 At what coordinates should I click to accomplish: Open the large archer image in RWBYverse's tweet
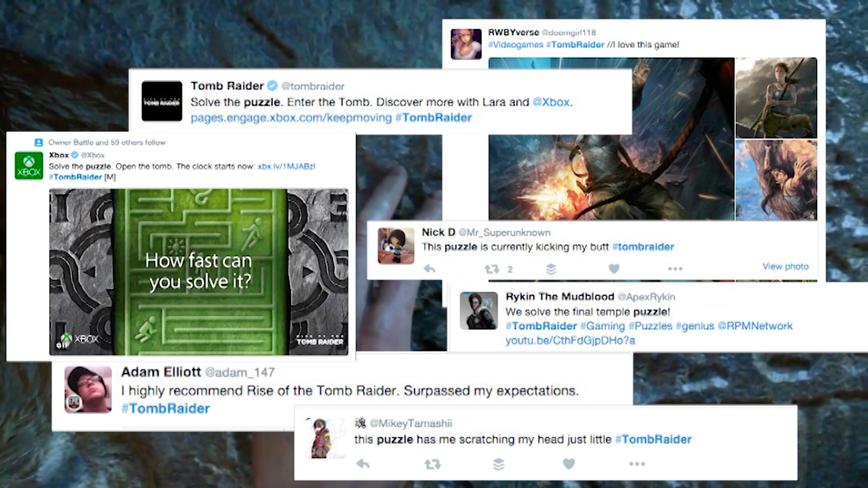pos(611,139)
